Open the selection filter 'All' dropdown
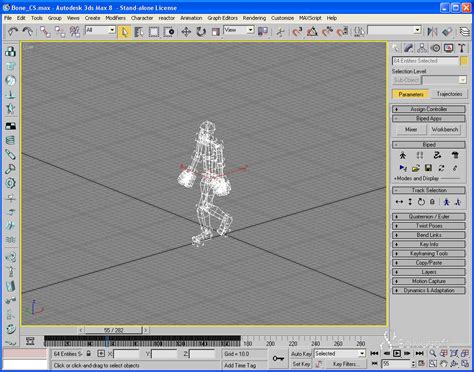 [100, 30]
